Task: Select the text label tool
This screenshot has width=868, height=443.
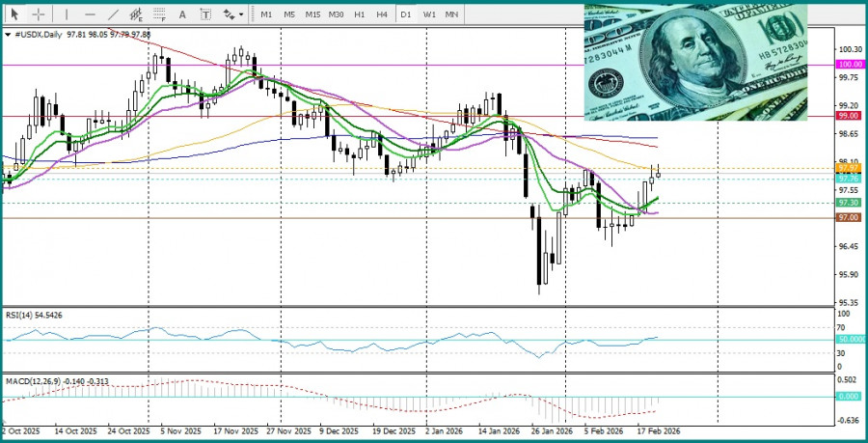Action: point(206,14)
